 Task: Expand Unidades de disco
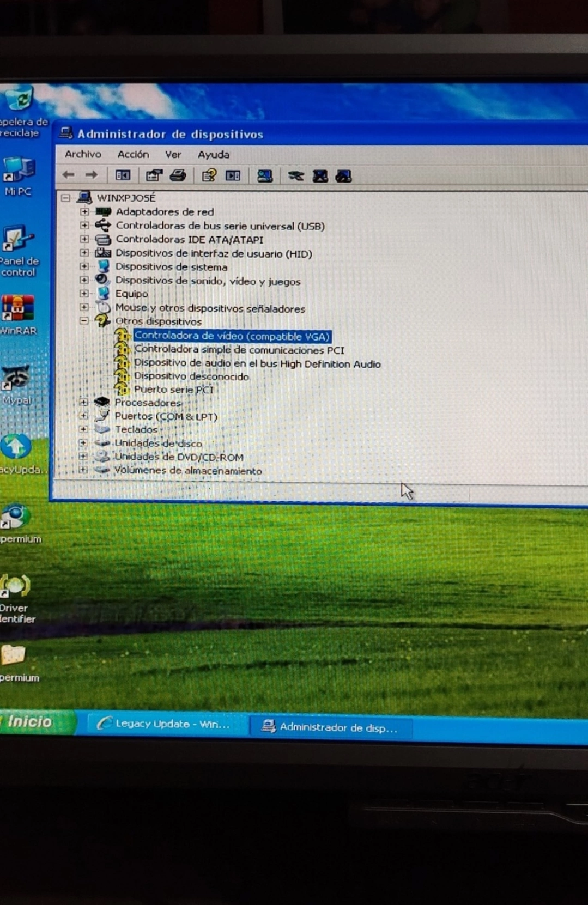click(x=83, y=442)
